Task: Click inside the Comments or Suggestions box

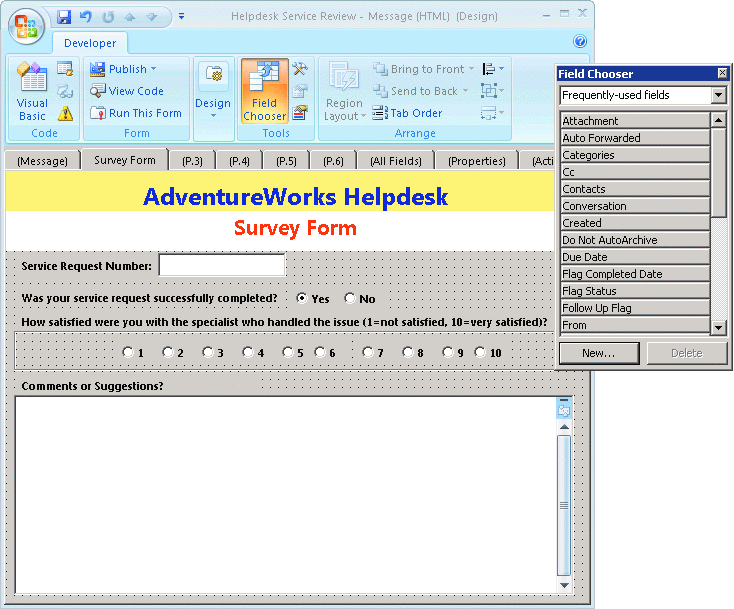Action: coord(286,495)
